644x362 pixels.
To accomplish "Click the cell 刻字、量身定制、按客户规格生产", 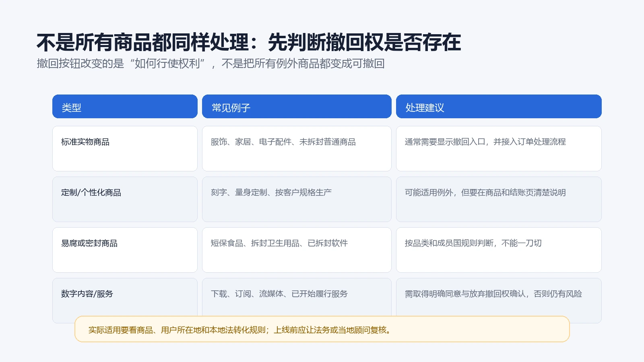I will click(297, 200).
